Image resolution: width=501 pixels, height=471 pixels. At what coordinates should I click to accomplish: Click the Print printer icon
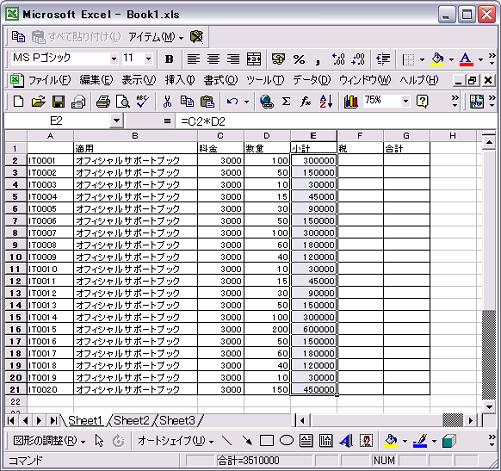pyautogui.click(x=103, y=102)
